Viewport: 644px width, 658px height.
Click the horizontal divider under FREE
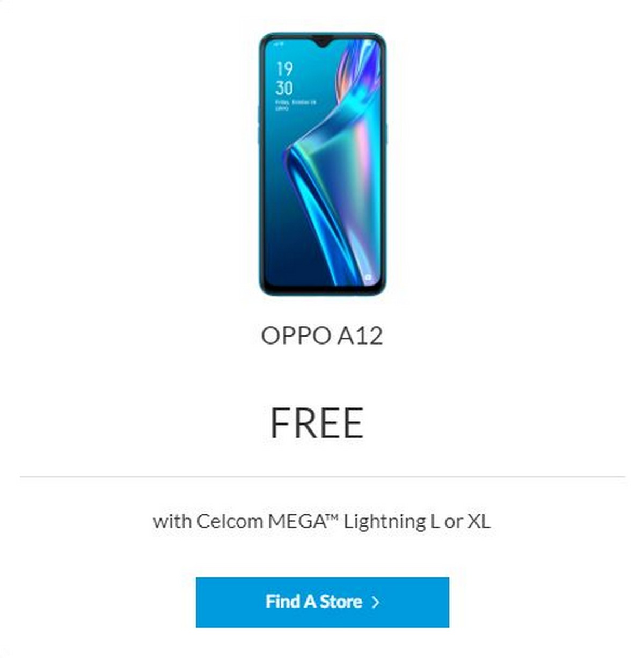pyautogui.click(x=322, y=476)
